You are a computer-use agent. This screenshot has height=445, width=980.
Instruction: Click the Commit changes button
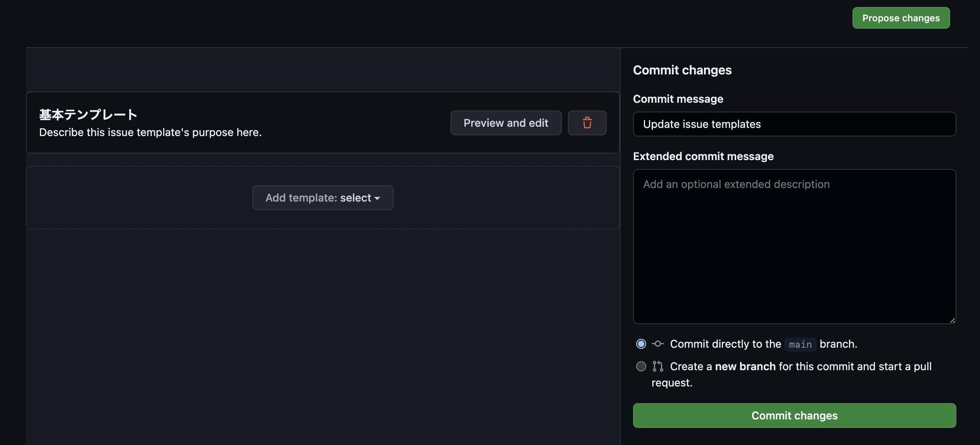[x=794, y=415]
